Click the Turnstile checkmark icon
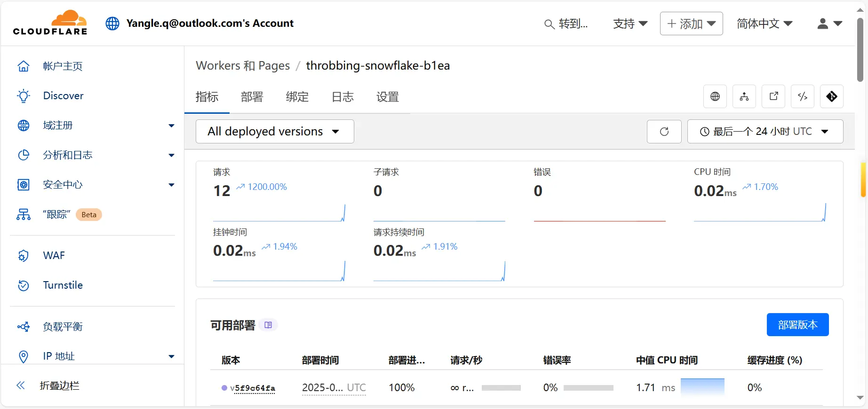The width and height of the screenshot is (868, 409). tap(24, 285)
